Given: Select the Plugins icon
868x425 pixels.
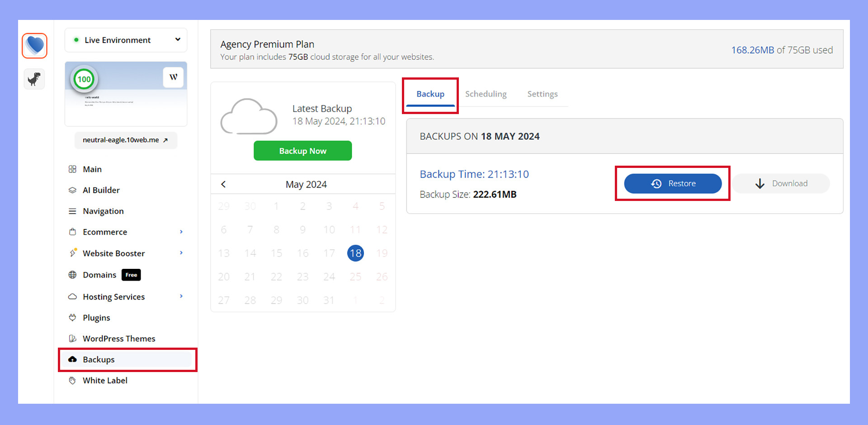Looking at the screenshot, I should 73,317.
